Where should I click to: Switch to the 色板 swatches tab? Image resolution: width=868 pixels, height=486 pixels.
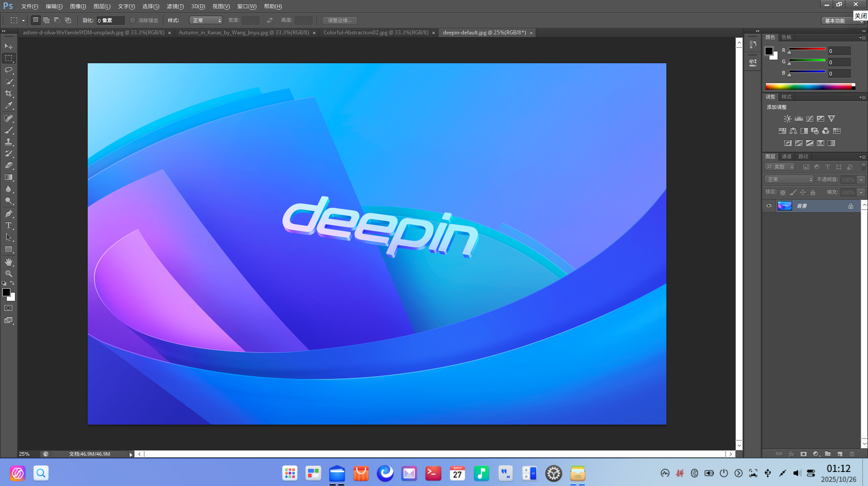pos(787,37)
